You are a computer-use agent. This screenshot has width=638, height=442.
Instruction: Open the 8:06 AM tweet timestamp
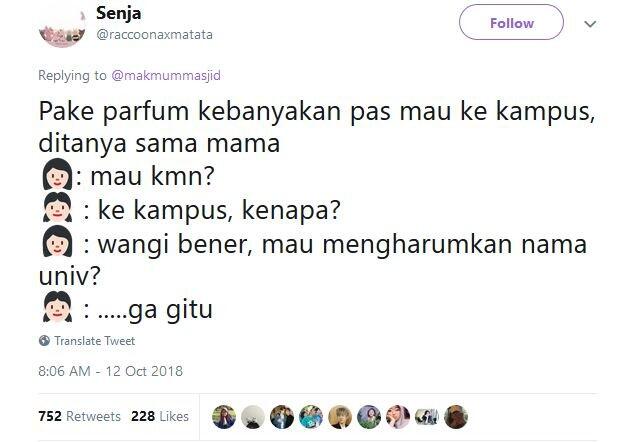(x=110, y=371)
